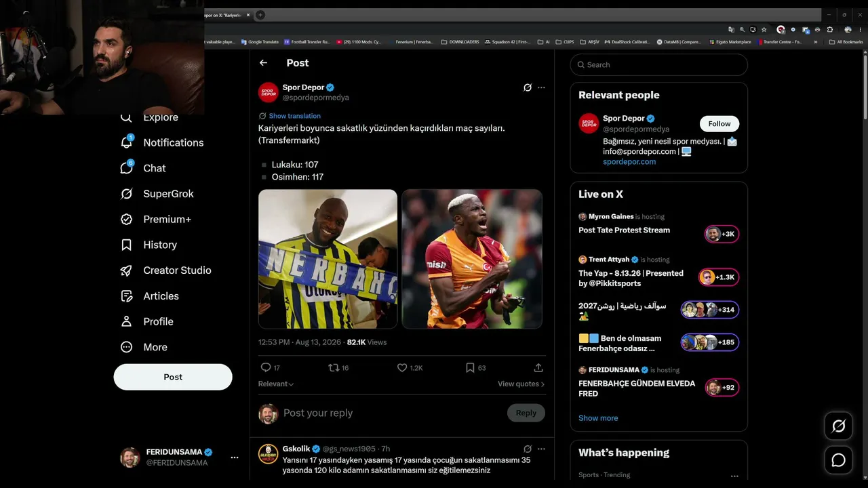Click the Post compose button

(173, 377)
